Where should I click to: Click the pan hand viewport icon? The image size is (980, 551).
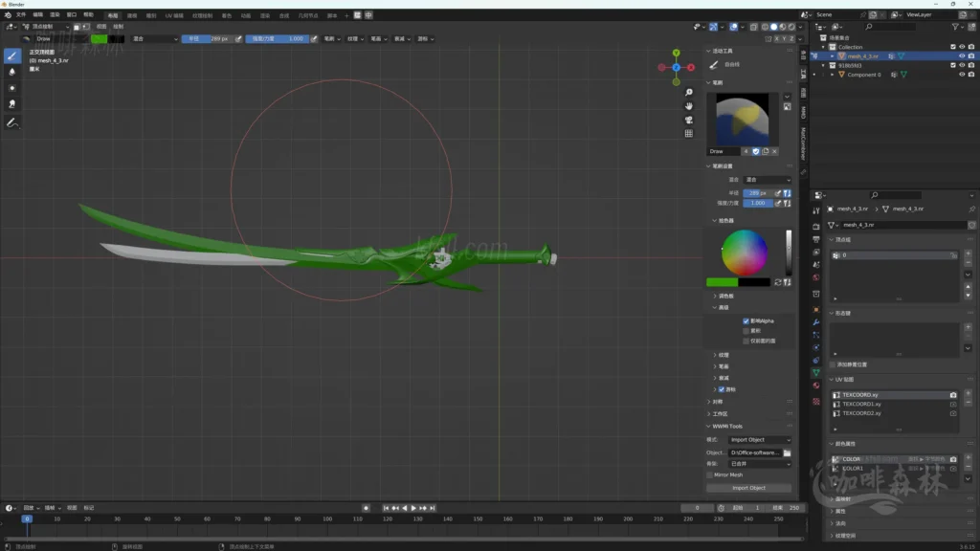point(688,106)
